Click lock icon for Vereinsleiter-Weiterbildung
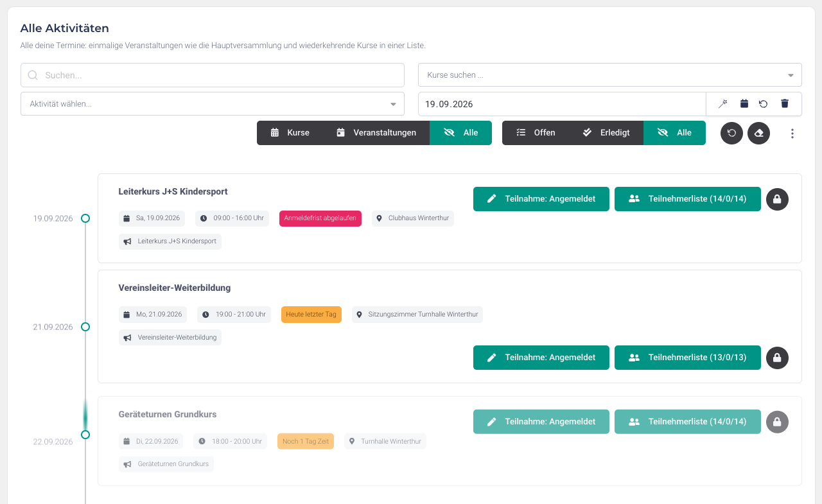 pos(777,358)
